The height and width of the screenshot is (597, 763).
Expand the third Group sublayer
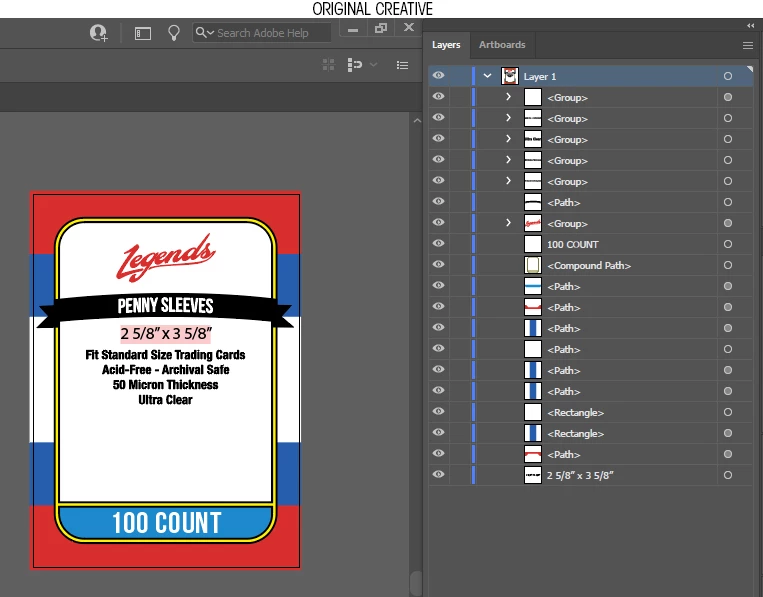[x=509, y=139]
